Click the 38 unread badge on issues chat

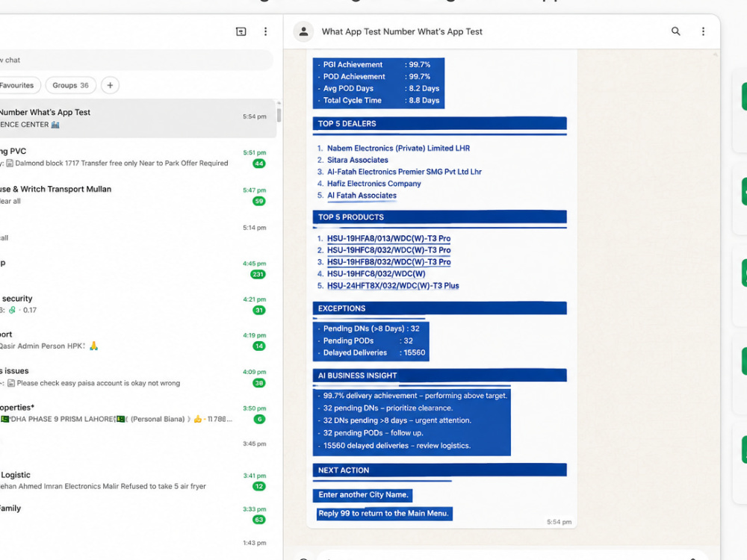258,383
